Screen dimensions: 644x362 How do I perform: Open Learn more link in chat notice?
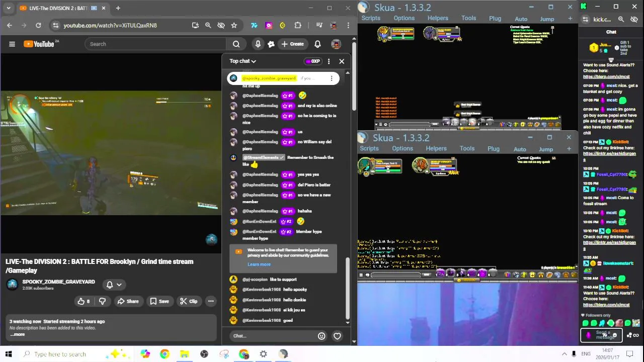(259, 264)
